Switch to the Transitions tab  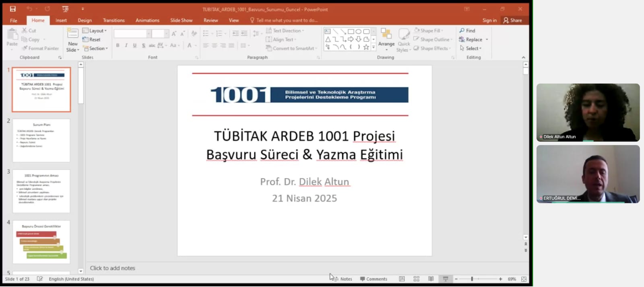pos(114,20)
